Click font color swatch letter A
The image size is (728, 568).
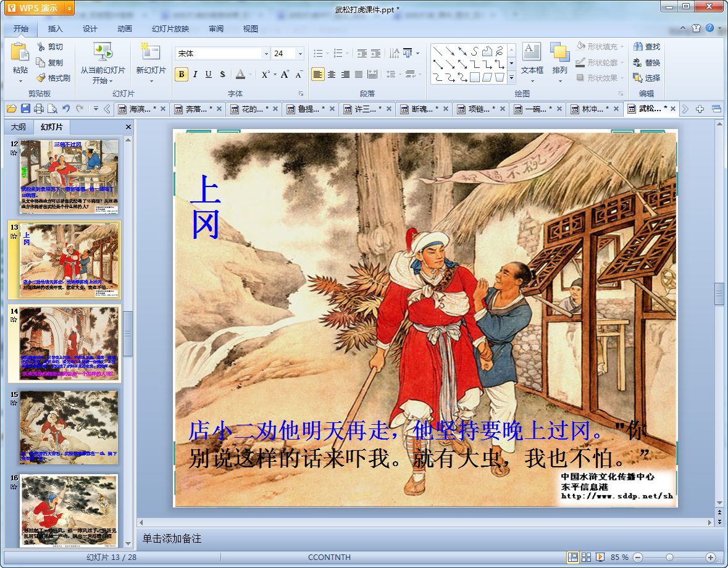pos(240,74)
